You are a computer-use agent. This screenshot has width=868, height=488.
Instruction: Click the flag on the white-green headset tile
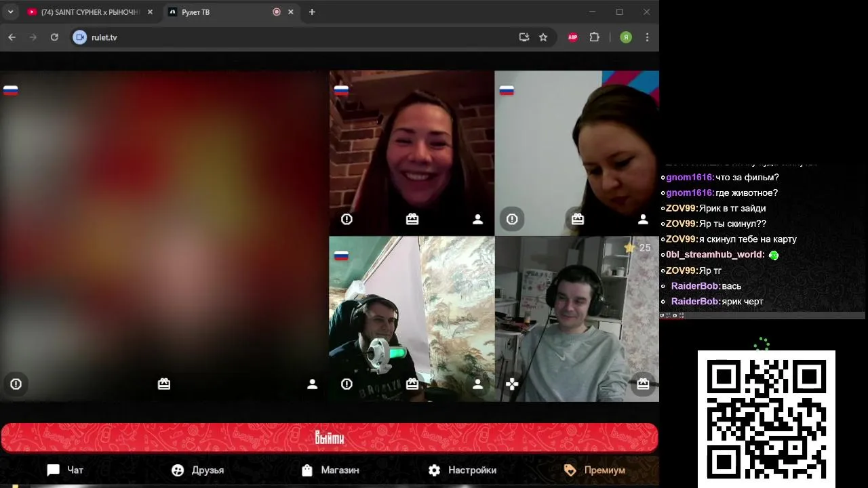(341, 256)
